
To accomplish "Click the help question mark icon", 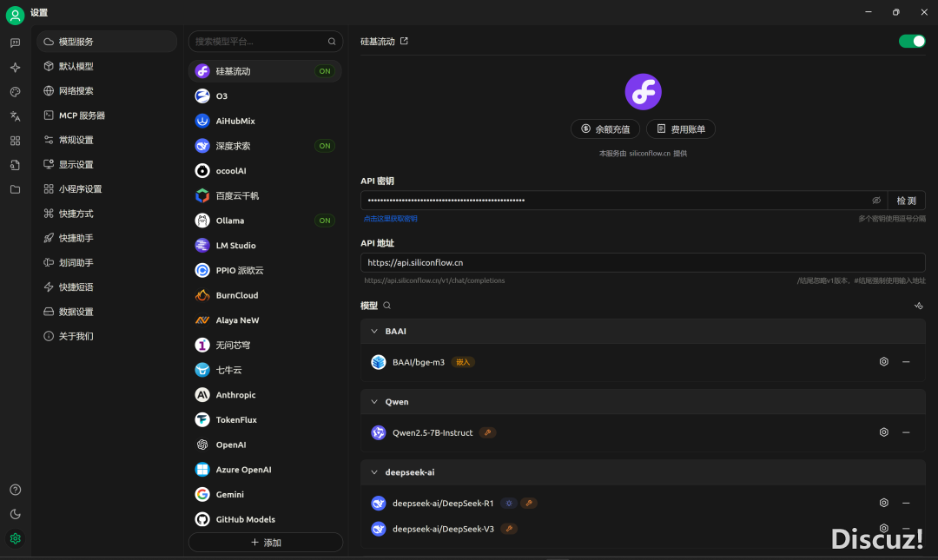I will point(15,490).
